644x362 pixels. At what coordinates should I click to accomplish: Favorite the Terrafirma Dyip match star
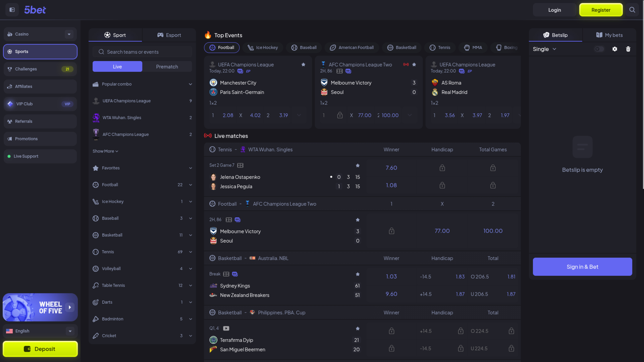[358, 328]
